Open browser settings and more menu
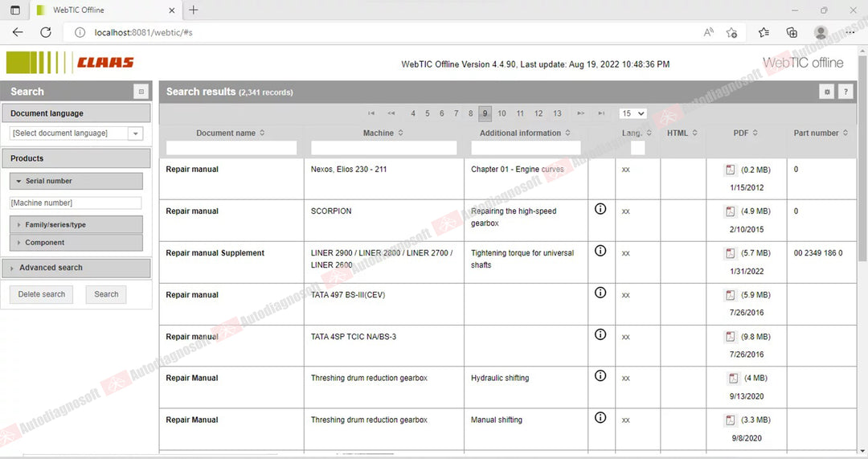The width and height of the screenshot is (868, 459). pyautogui.click(x=850, y=32)
